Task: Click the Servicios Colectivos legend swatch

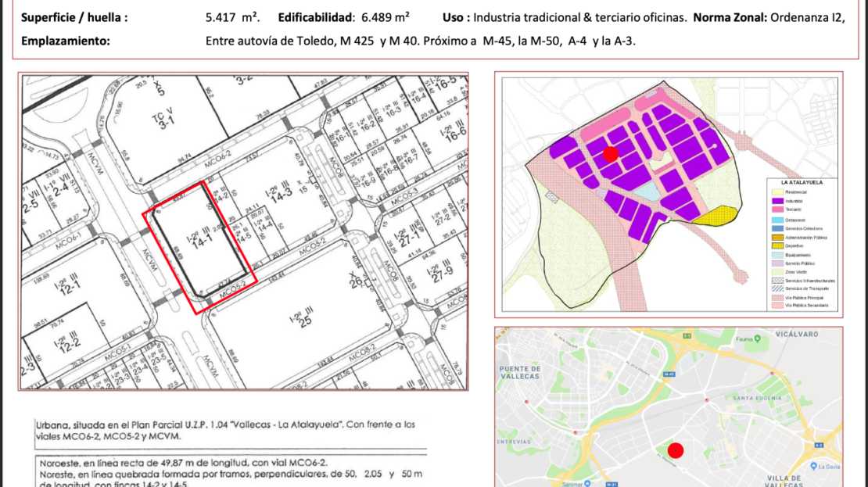Action: pos(778,228)
